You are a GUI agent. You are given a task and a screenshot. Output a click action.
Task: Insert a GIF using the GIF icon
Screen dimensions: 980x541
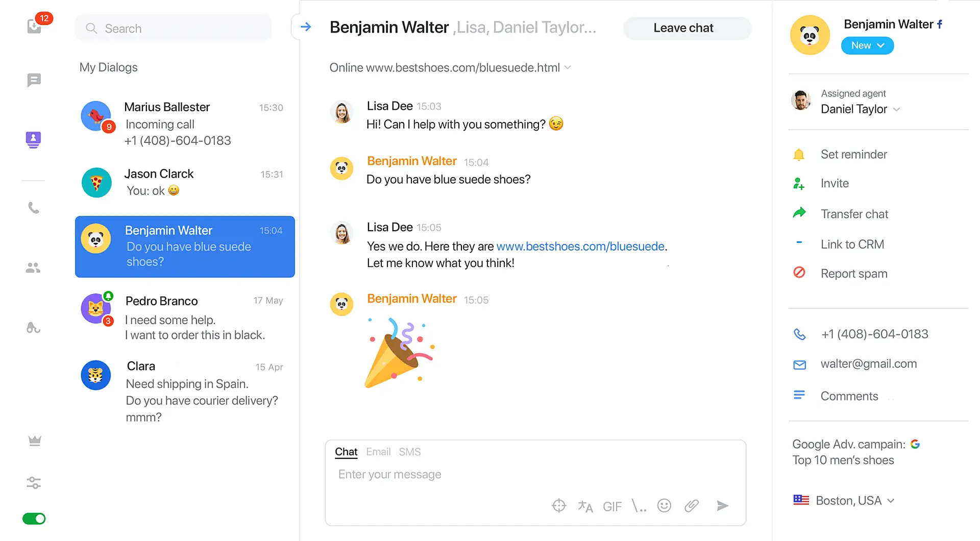[x=612, y=506]
